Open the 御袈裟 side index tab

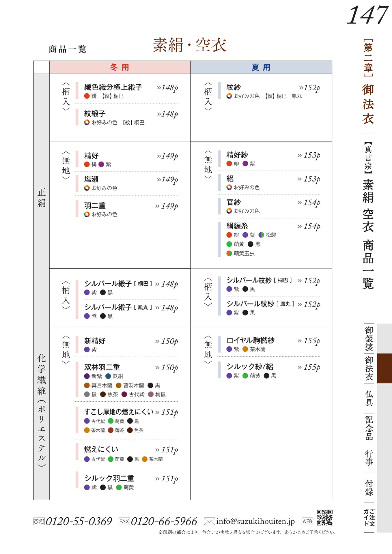(369, 338)
